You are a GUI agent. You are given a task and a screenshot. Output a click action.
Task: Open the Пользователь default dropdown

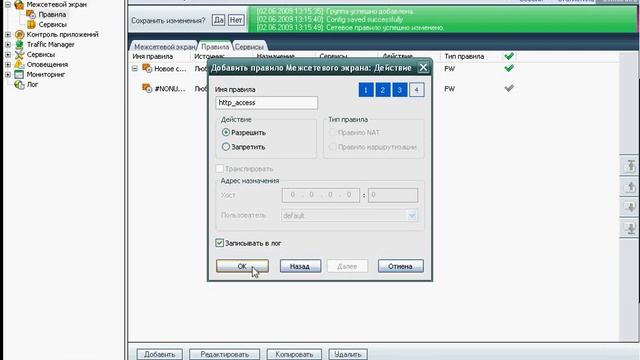(x=412, y=215)
